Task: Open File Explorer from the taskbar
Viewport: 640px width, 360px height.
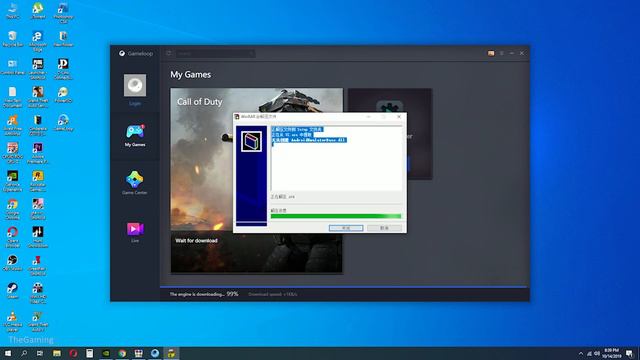Action: (x=57, y=353)
